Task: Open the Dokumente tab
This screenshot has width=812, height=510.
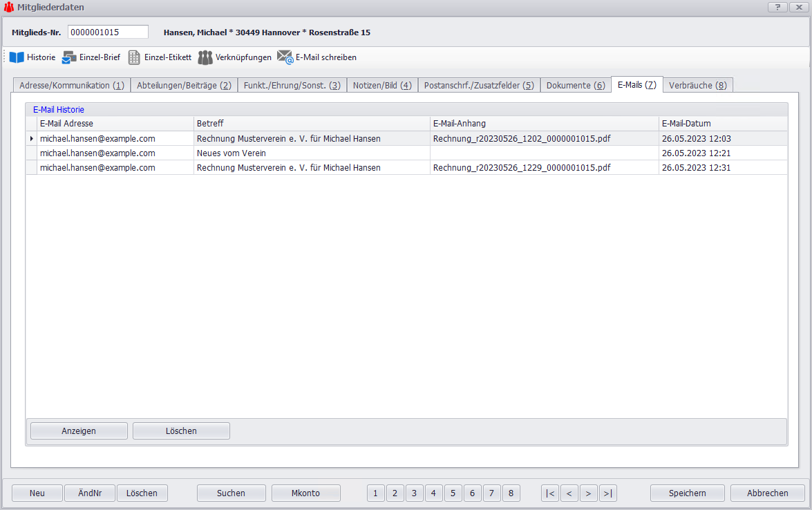Action: [x=575, y=85]
